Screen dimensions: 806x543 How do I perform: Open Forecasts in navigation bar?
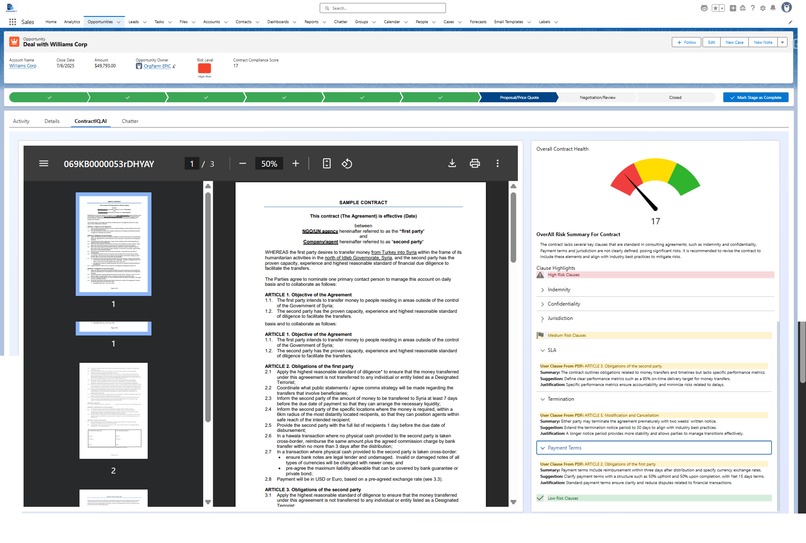(x=478, y=22)
